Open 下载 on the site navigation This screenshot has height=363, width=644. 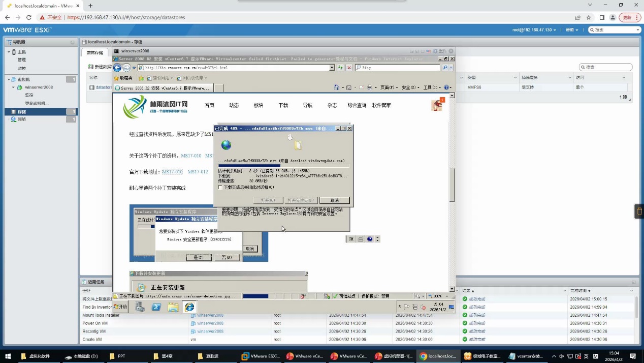[x=283, y=105]
